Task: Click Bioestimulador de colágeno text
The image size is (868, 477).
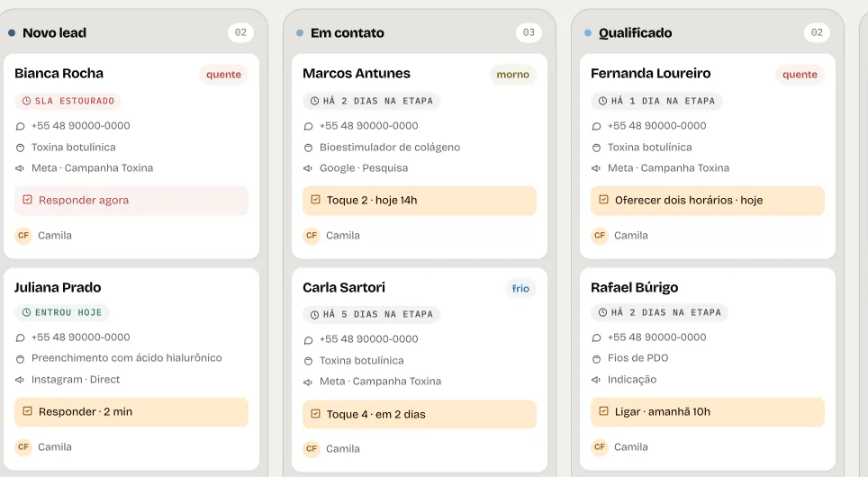Action: [x=390, y=148]
